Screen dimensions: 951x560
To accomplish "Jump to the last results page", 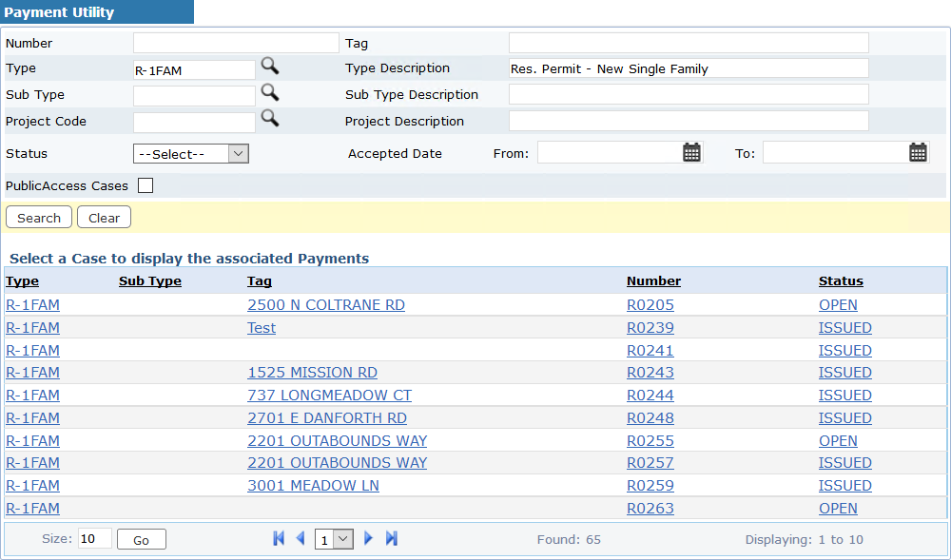I will [x=391, y=539].
